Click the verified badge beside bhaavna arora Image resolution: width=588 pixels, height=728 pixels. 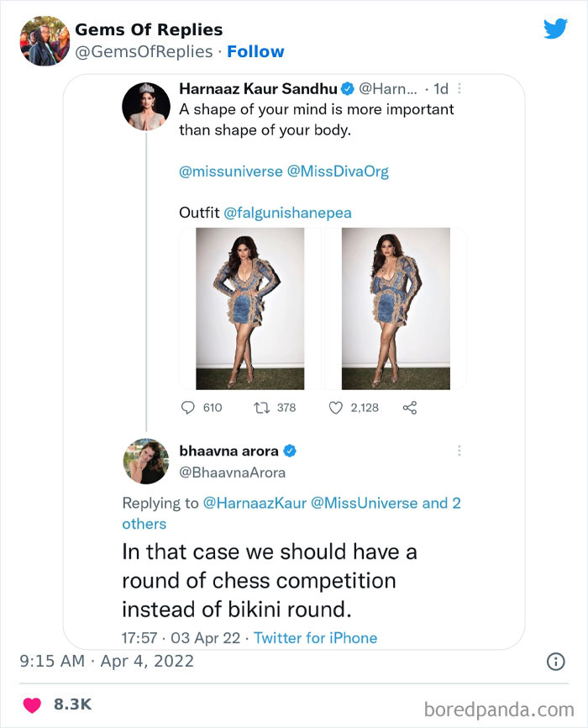coord(288,450)
